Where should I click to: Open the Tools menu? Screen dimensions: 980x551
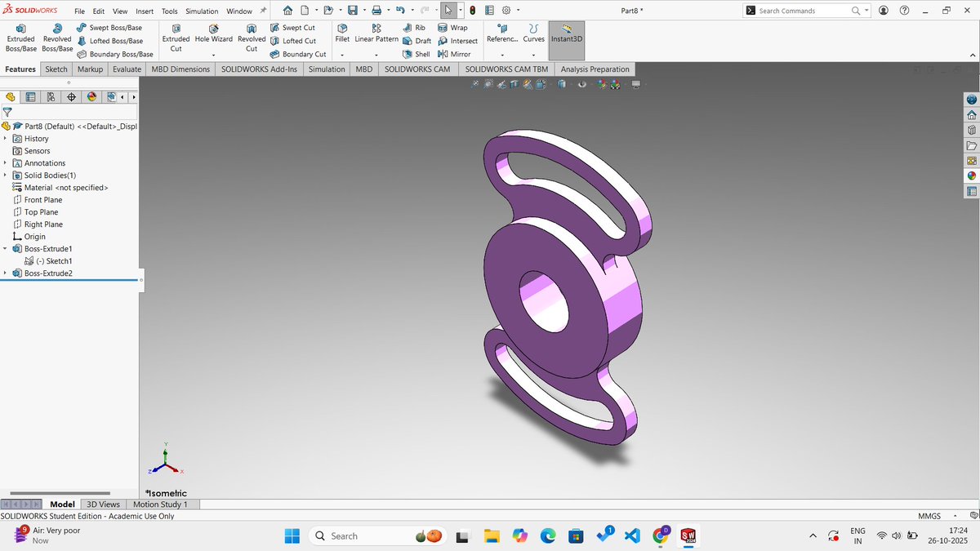point(169,11)
